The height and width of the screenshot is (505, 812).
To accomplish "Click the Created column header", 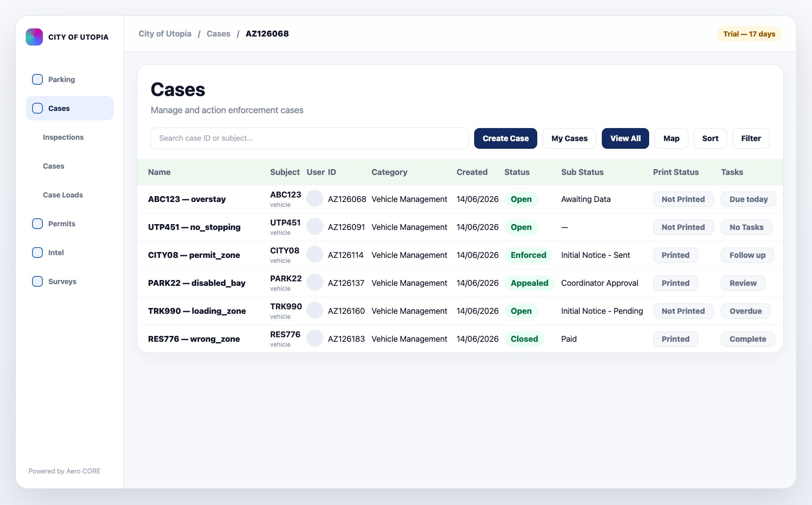I will coord(472,172).
